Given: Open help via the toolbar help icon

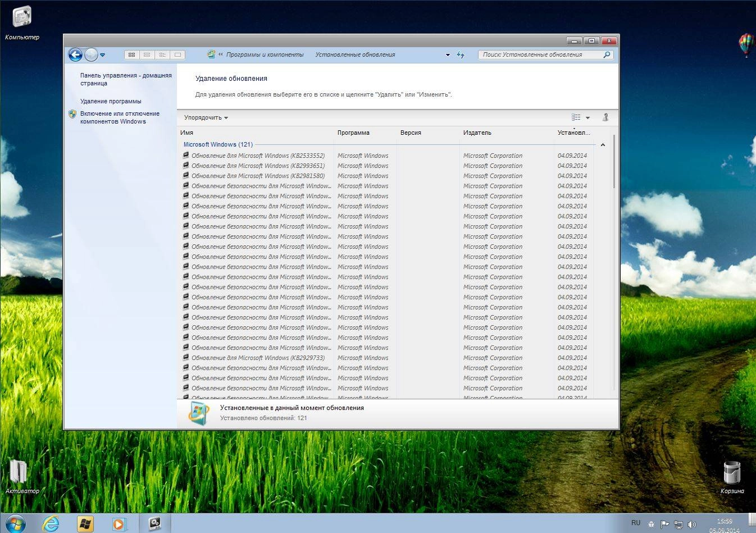Looking at the screenshot, I should [605, 117].
